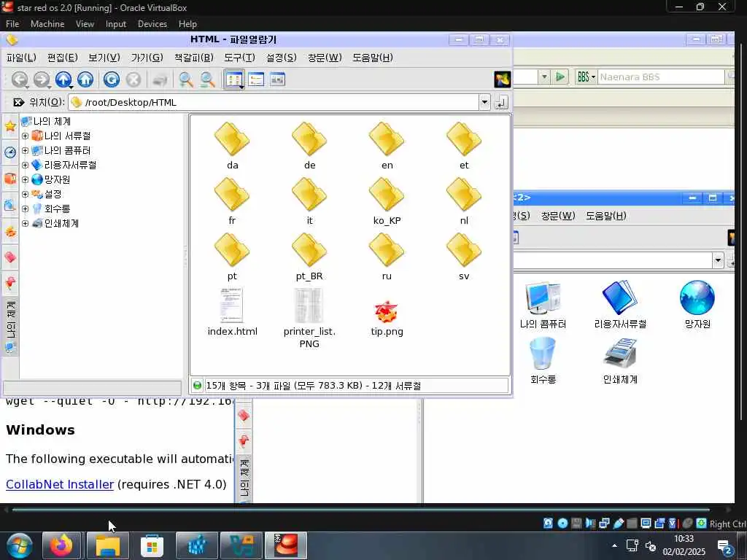Switch to icon view mode
The height and width of the screenshot is (560, 747).
coord(234,79)
